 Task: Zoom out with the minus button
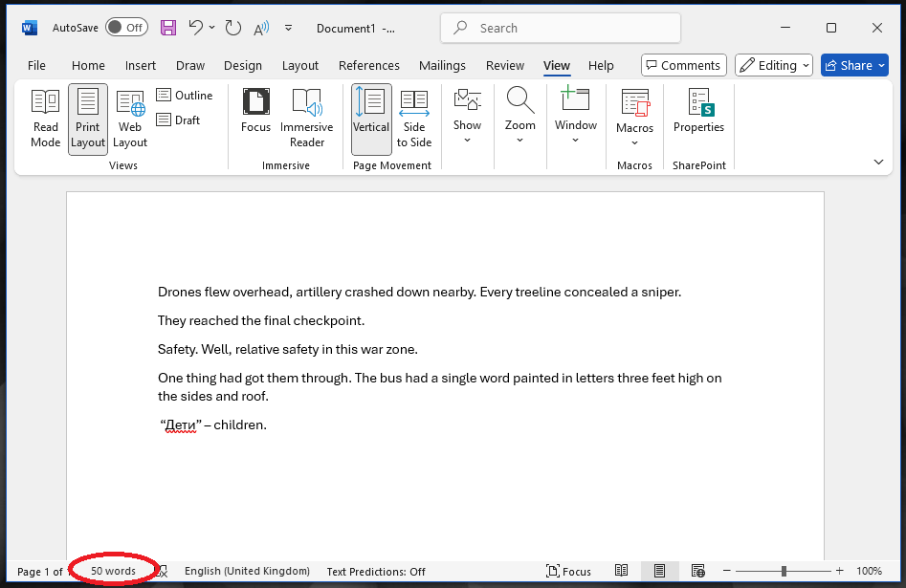click(727, 571)
